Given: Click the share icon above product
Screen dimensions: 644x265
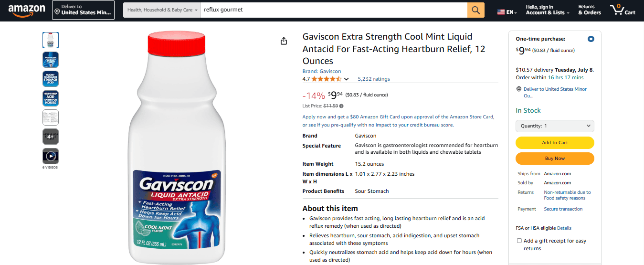Looking at the screenshot, I should pyautogui.click(x=284, y=41).
